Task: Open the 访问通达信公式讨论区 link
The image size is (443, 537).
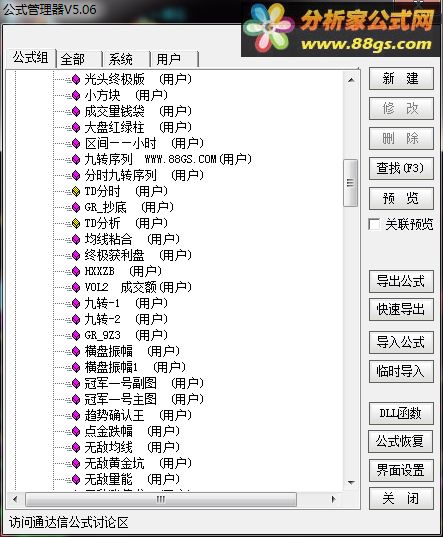Action: pos(68,523)
